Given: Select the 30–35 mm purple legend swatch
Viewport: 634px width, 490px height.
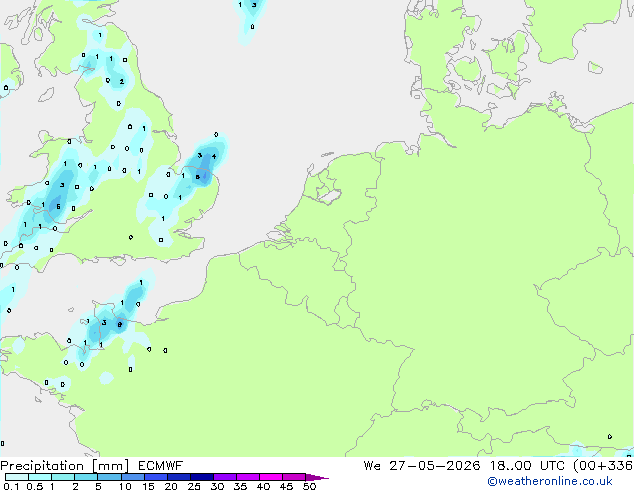Looking at the screenshot, I should coord(225,477).
